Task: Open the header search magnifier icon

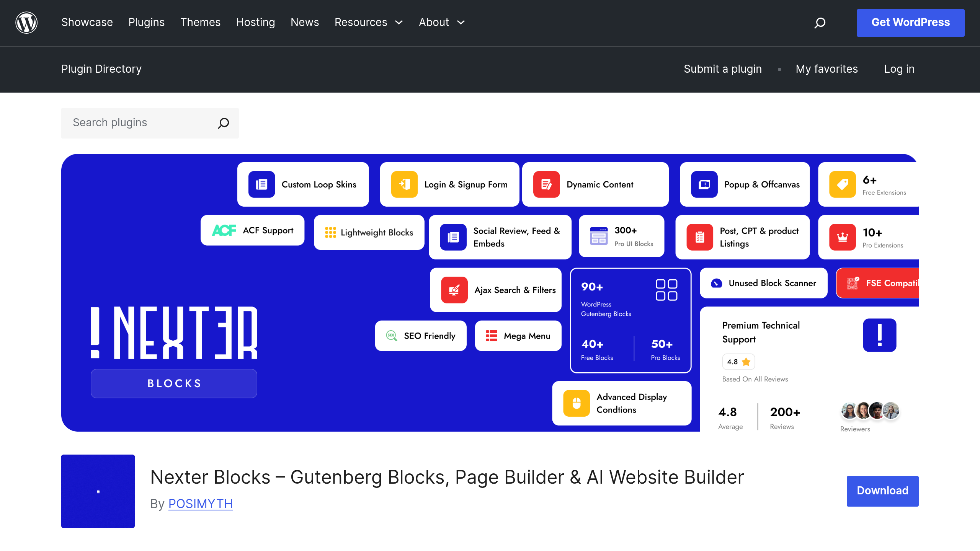Action: pos(820,23)
